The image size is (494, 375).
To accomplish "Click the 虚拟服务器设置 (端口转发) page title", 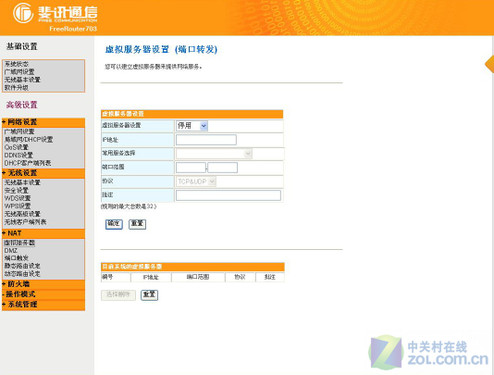I will point(161,50).
